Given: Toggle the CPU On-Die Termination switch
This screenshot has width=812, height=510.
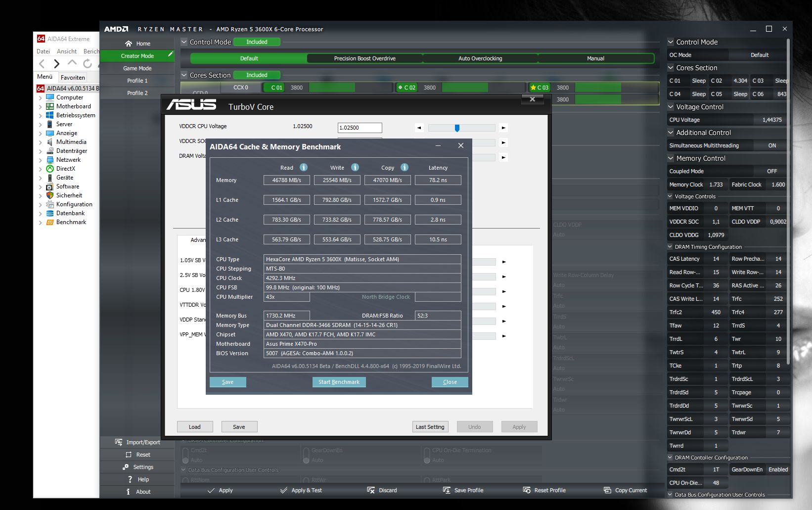Looking at the screenshot, I should point(427,455).
